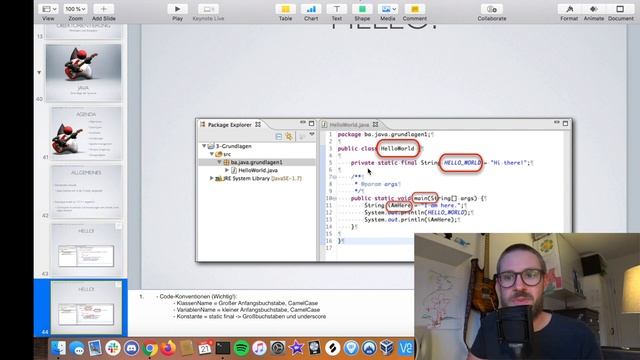Open iMovie from the Dock
The width and height of the screenshot is (640, 360).
coord(296,348)
